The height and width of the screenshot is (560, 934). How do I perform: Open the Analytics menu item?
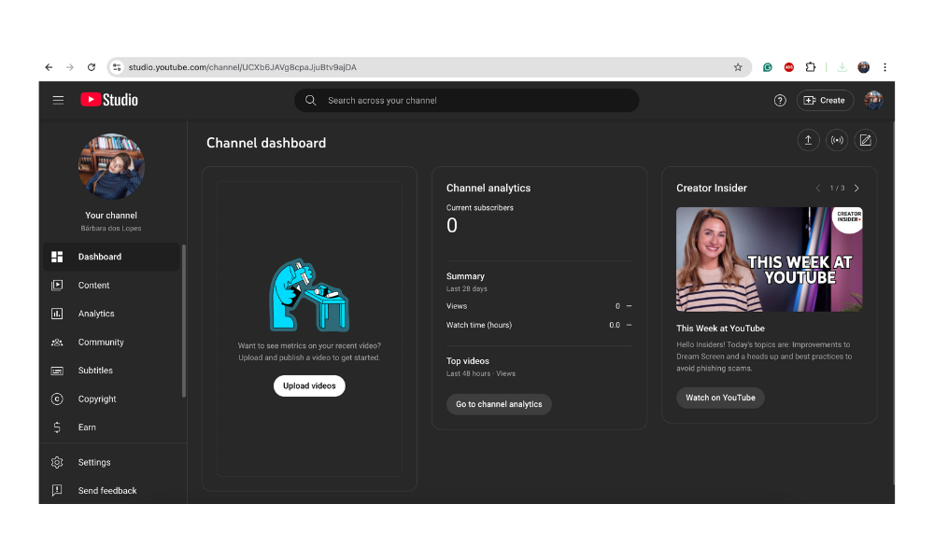click(111, 314)
